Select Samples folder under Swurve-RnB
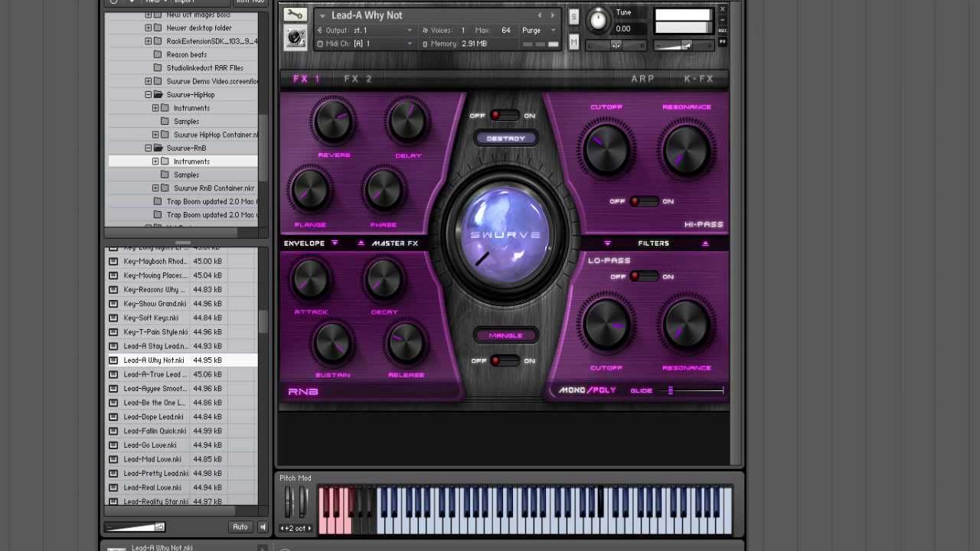The height and width of the screenshot is (551, 980). pos(186,175)
